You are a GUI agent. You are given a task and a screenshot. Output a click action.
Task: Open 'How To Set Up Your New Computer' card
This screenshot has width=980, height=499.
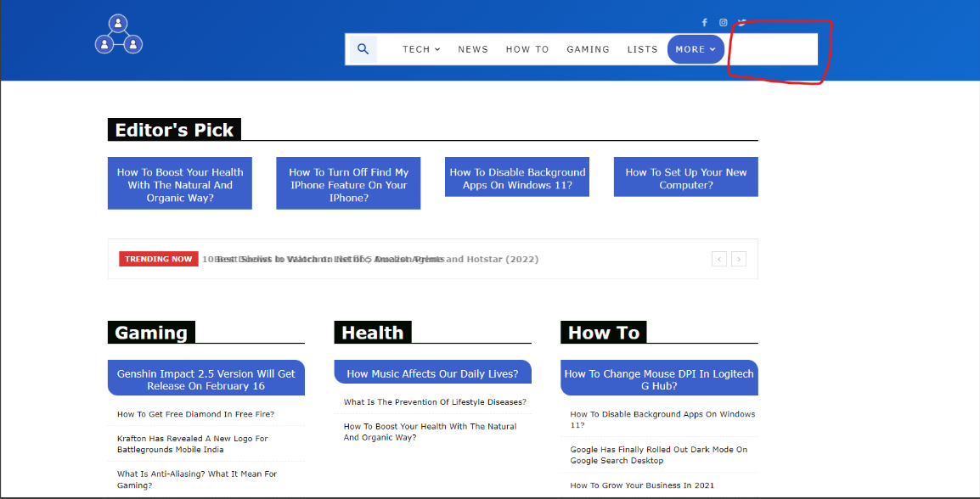click(686, 177)
